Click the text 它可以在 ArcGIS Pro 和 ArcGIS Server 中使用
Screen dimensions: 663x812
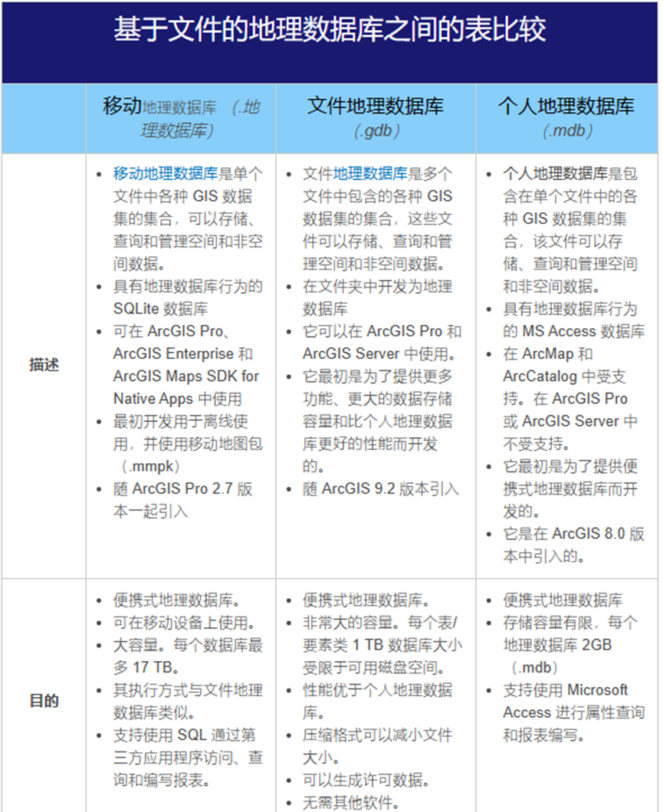pos(382,342)
